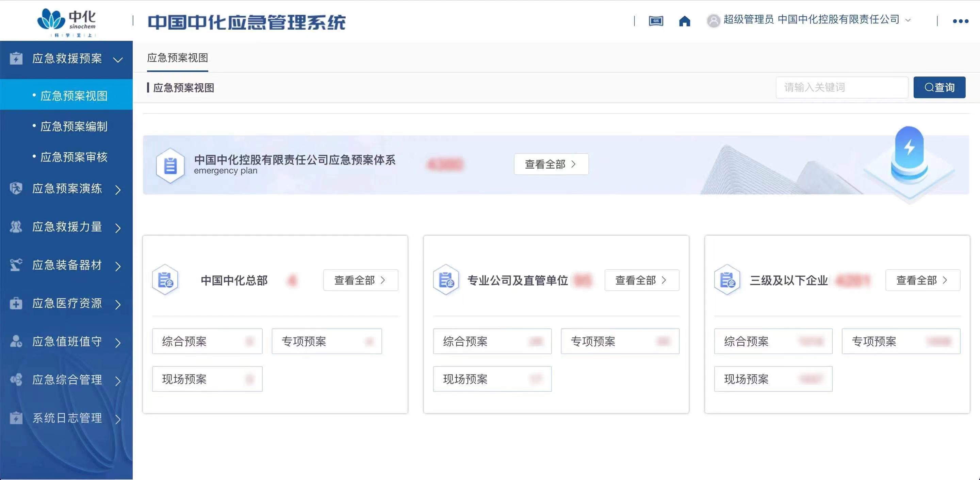Click the 应急预案演练 sidebar icon

click(16, 188)
